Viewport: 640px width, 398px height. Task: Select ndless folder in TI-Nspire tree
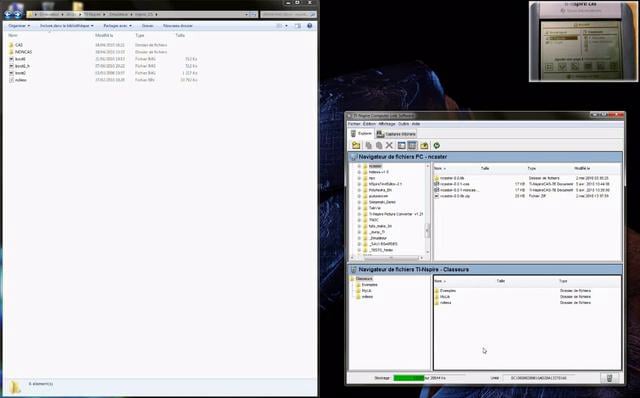(367, 297)
